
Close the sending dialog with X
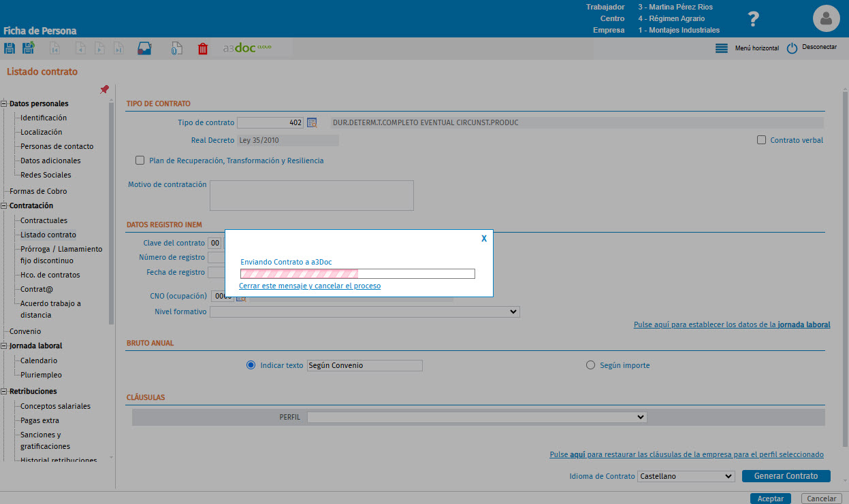click(x=484, y=239)
